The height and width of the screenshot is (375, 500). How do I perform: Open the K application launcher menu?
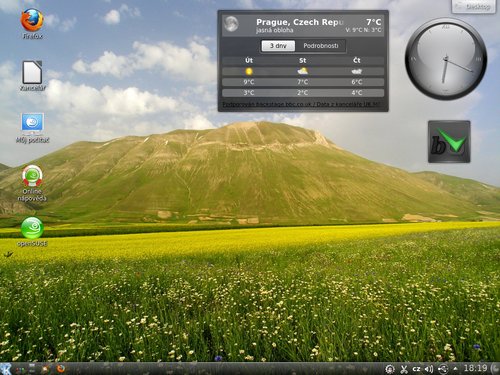6,369
